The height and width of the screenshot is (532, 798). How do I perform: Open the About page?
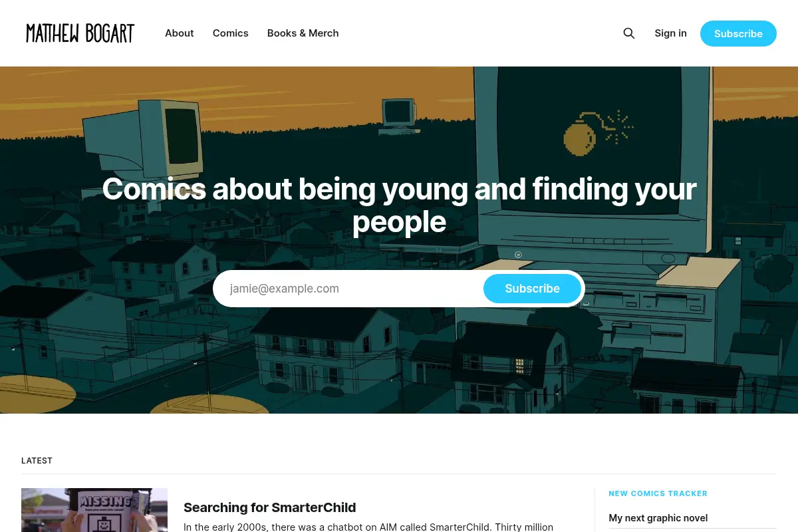[180, 33]
